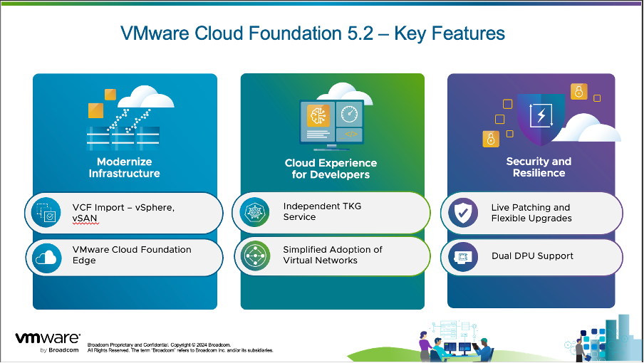Click the top-right yellow padlock icon
The image size is (644, 363).
coord(578,91)
